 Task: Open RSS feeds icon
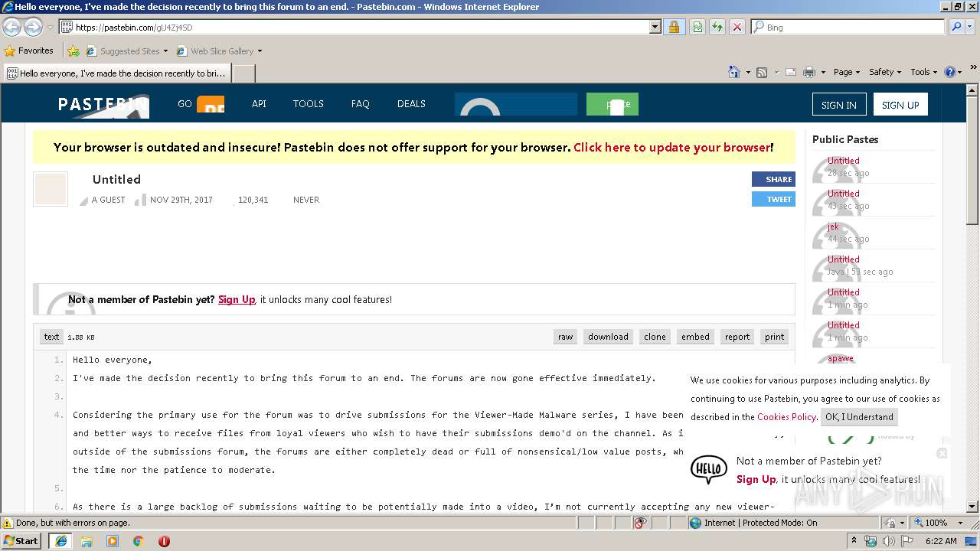tap(762, 72)
